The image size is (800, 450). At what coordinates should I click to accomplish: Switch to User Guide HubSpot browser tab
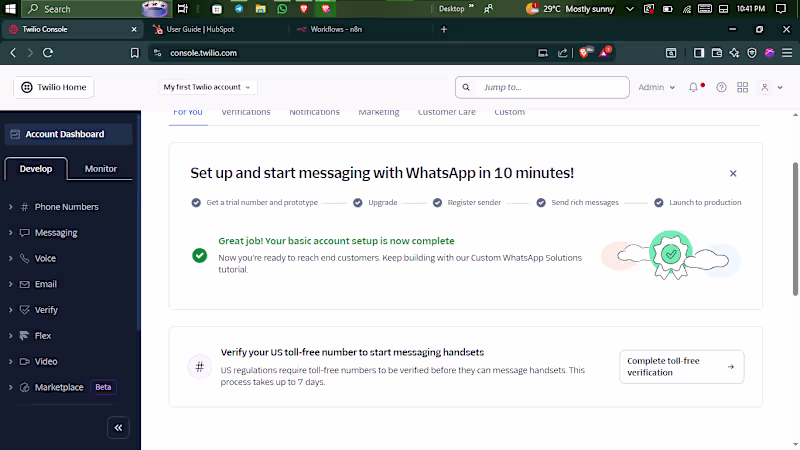click(x=217, y=29)
